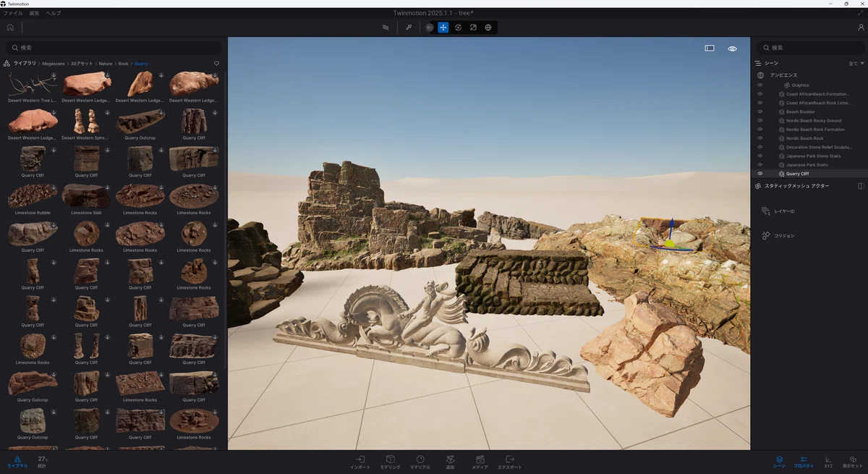Navigate to Megascans in library breadcrumb
Screen dimensions: 868x474
tap(53, 64)
